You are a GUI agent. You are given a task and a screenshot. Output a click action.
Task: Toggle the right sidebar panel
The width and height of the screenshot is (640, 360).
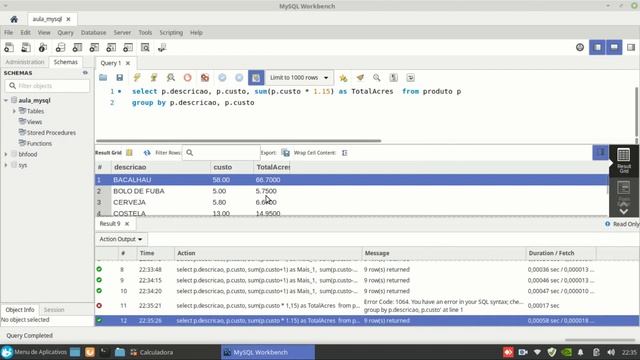tap(631, 47)
